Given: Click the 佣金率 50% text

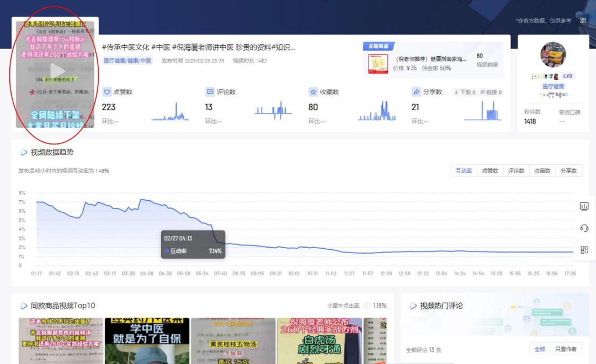Looking at the screenshot, I should (437, 68).
